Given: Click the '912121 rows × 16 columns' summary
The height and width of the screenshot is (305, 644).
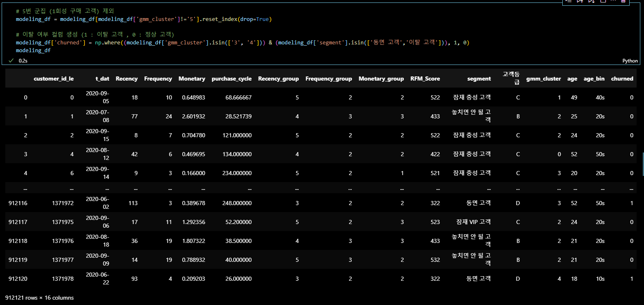Looking at the screenshot, I should tap(39, 298).
